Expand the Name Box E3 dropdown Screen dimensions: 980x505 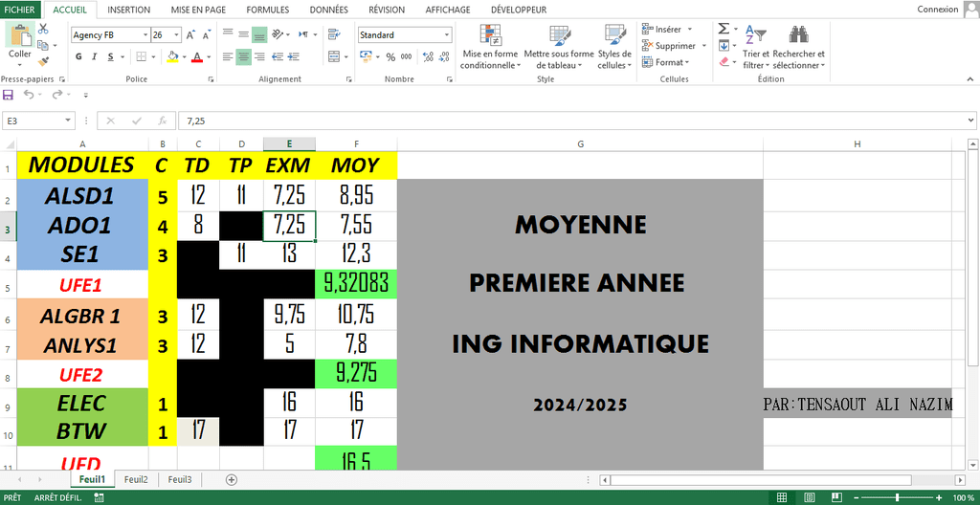tap(68, 121)
